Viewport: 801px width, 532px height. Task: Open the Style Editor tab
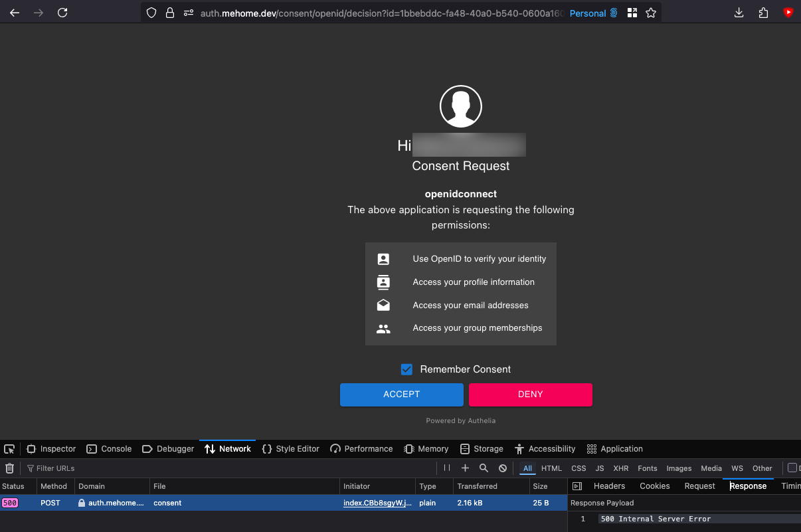[x=291, y=449]
